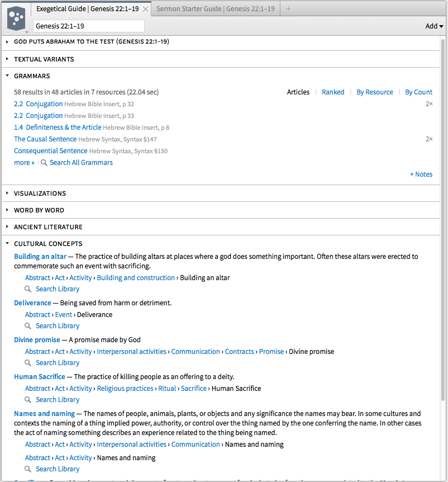This screenshot has height=482, width=448.
Task: Expand the Ancient Literature section
Action: [7, 227]
